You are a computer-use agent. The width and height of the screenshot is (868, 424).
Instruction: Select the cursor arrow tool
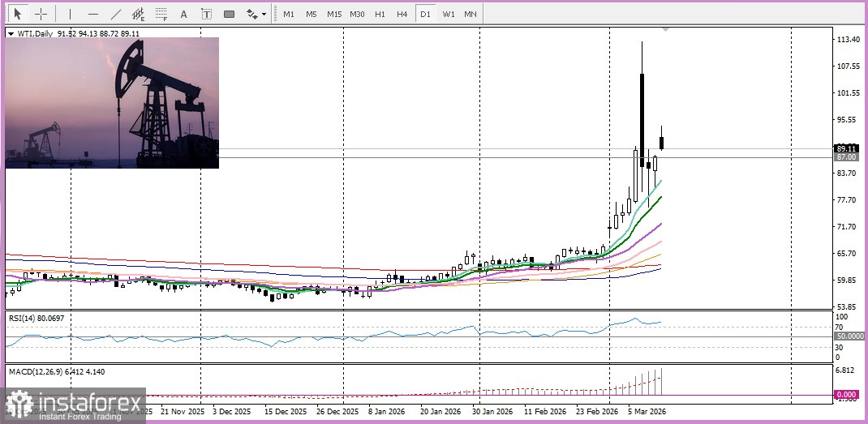19,14
